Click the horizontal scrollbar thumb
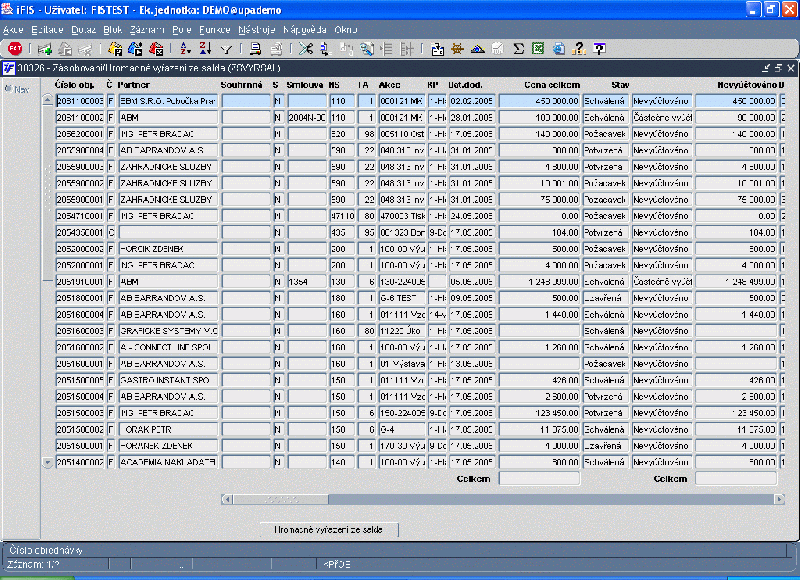Image resolution: width=800 pixels, height=580 pixels. point(281,499)
